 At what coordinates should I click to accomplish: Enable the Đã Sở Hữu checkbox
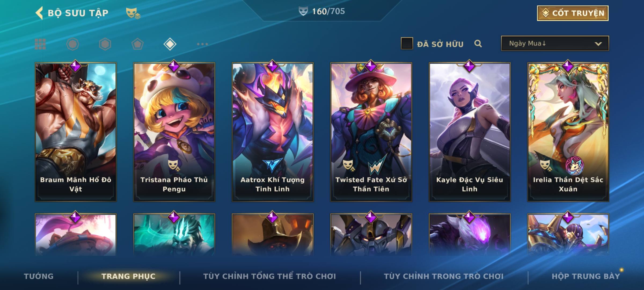pyautogui.click(x=407, y=44)
